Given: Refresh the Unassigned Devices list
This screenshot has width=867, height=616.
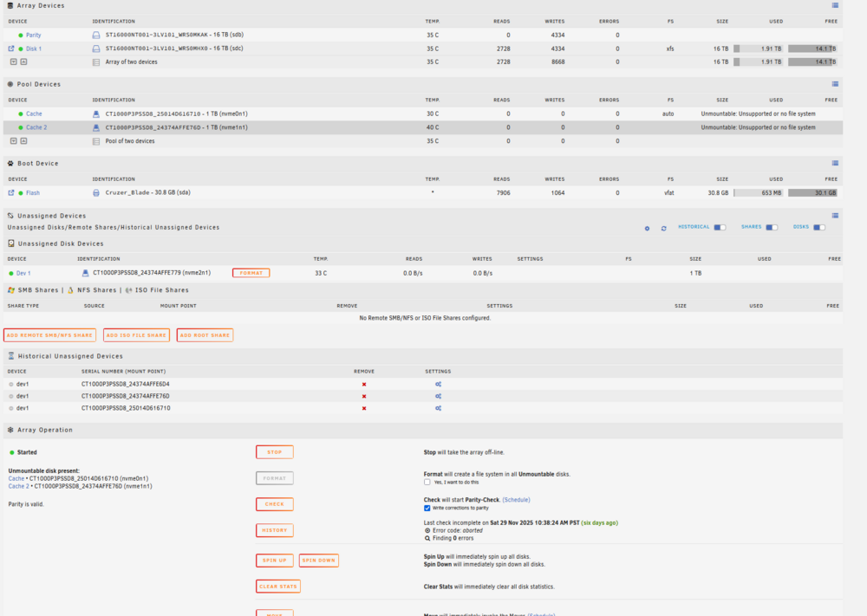Looking at the screenshot, I should point(663,228).
